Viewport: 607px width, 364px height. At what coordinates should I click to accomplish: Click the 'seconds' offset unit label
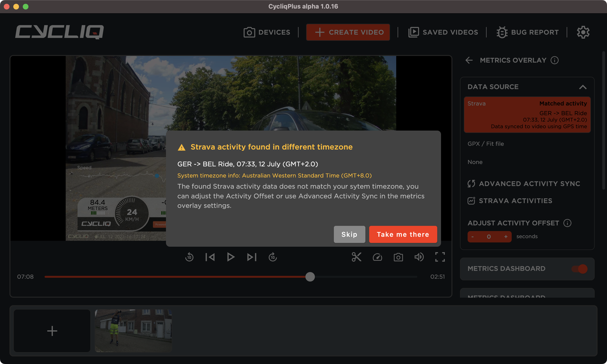[x=527, y=237]
